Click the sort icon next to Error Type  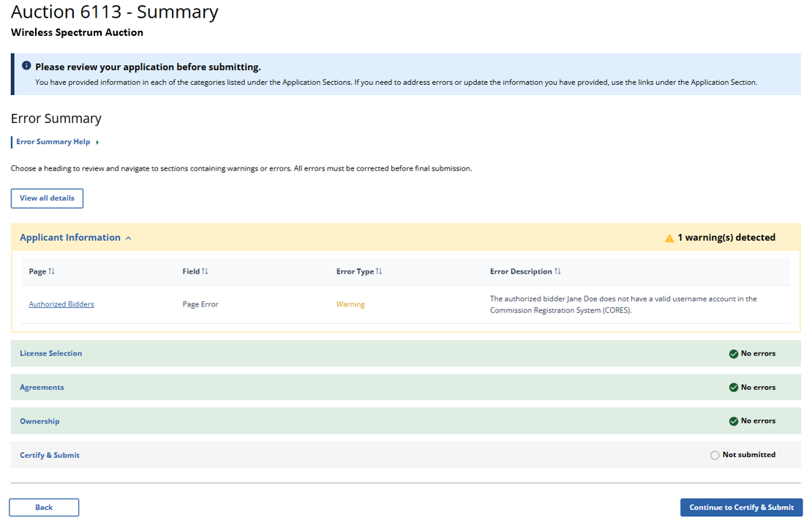379,271
